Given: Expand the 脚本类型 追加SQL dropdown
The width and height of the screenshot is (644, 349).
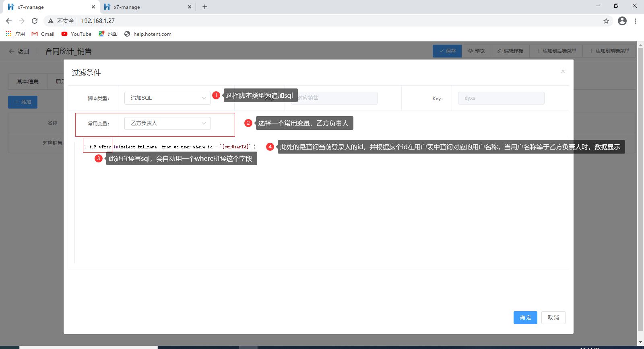Looking at the screenshot, I should pos(167,98).
